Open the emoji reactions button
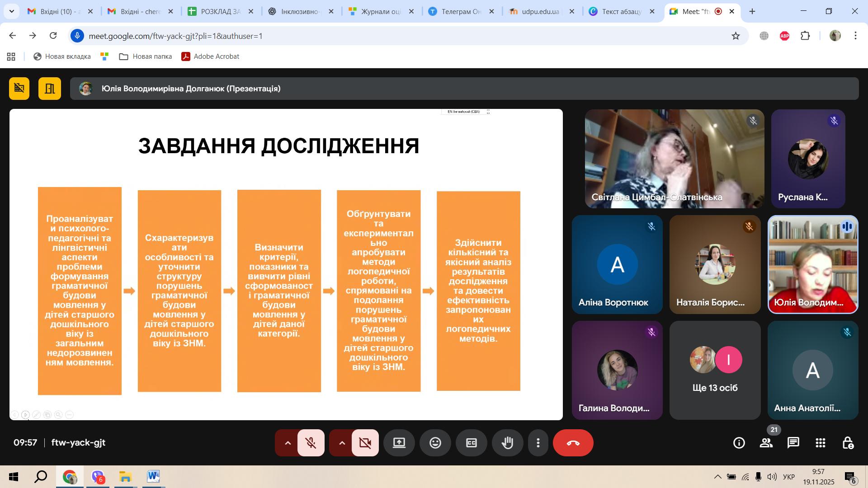The height and width of the screenshot is (488, 868). [x=435, y=443]
